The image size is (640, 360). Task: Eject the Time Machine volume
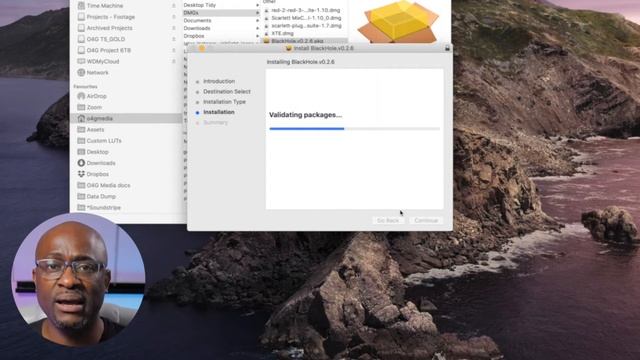pos(174,6)
